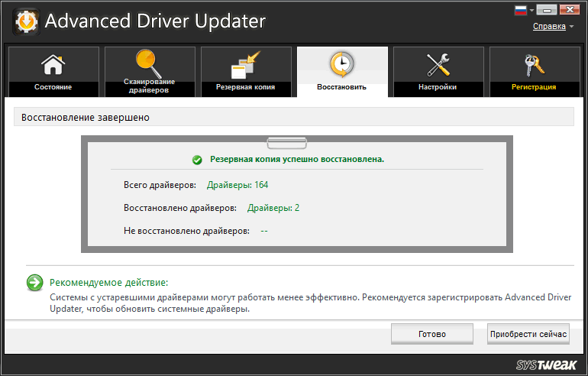Viewport: 588px width, 376px height.
Task: Click the Драйверы: 2 restored value
Action: tap(273, 208)
